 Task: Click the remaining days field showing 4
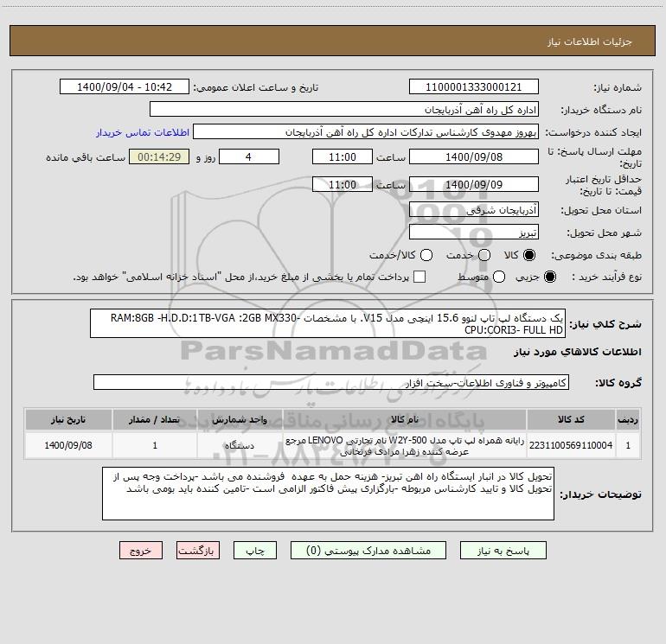[249, 156]
